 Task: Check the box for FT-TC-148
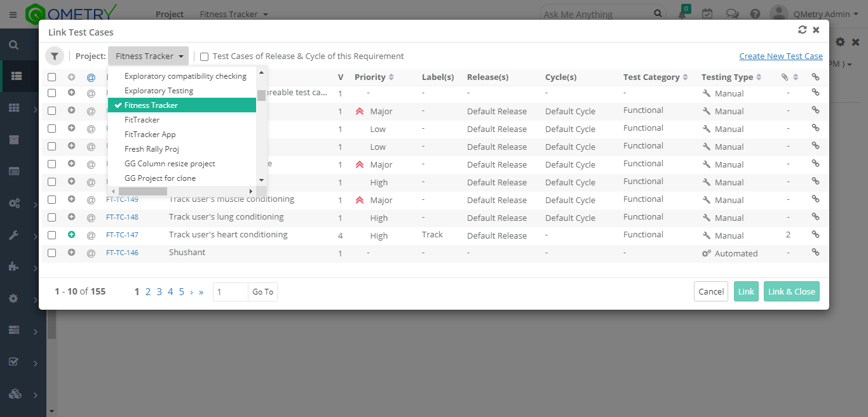click(52, 217)
